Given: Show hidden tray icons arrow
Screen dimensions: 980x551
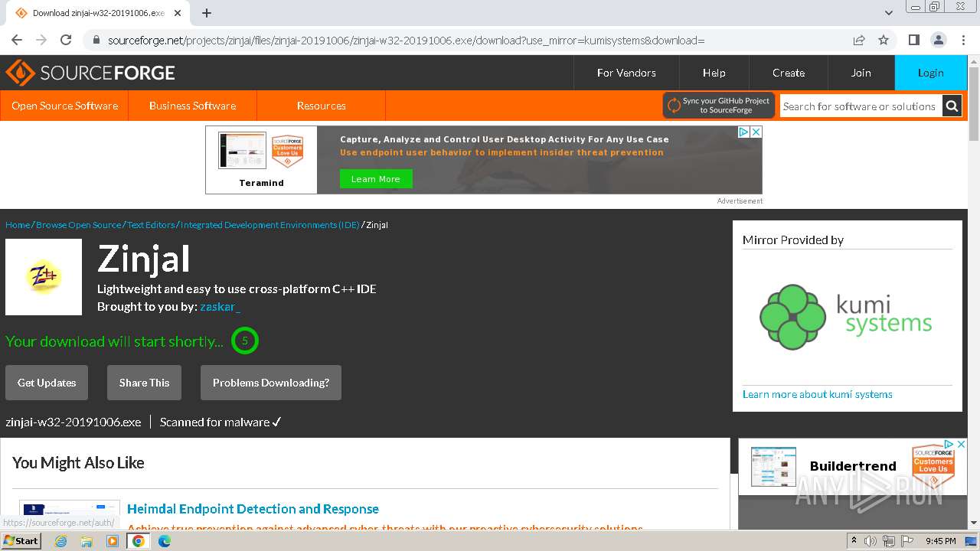Looking at the screenshot, I should tap(854, 541).
